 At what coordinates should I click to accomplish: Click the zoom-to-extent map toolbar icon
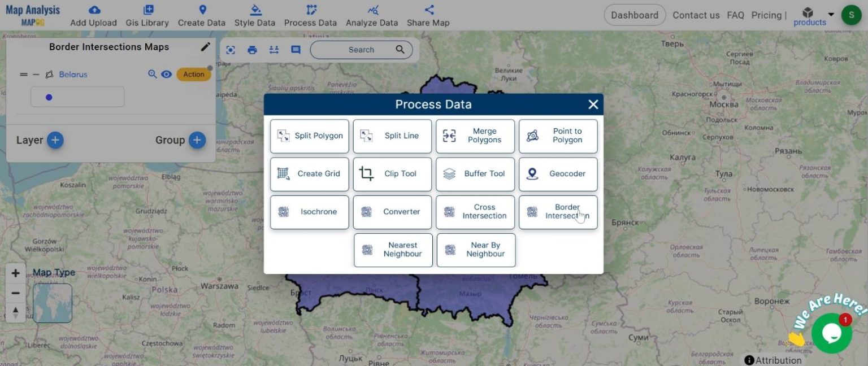pyautogui.click(x=231, y=50)
